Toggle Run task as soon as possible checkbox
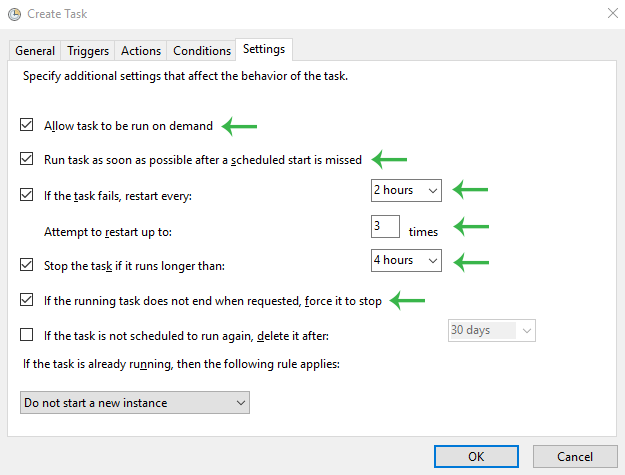This screenshot has height=475, width=625. point(27,159)
